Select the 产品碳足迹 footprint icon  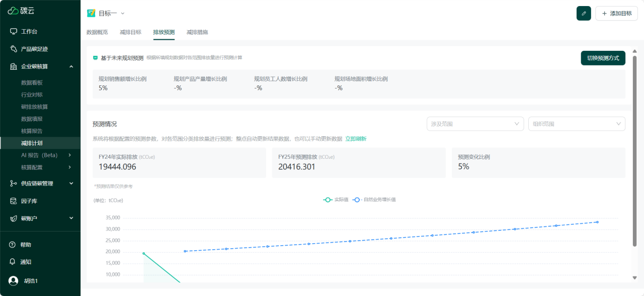point(14,49)
